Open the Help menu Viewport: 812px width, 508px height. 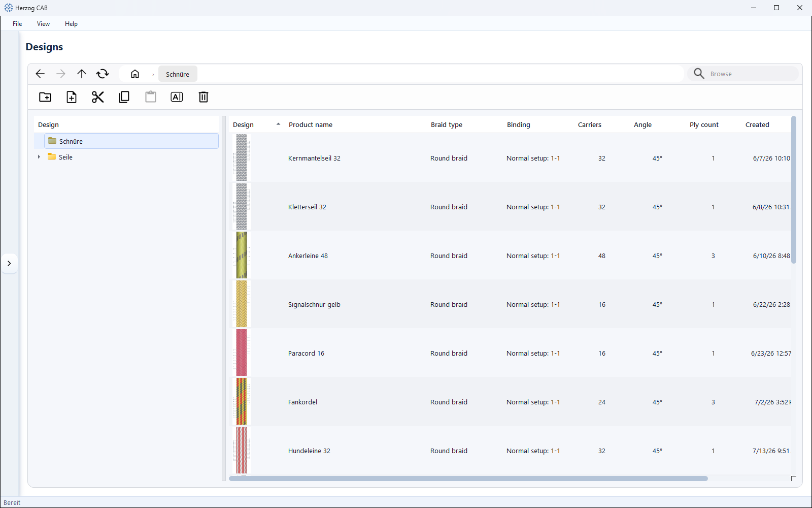click(x=71, y=24)
